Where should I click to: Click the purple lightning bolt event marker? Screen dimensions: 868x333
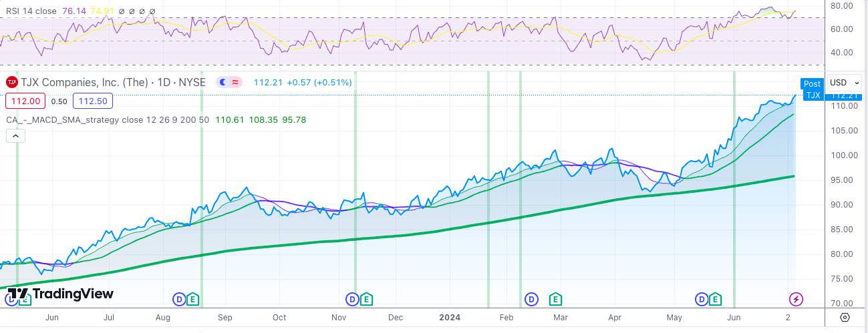coord(797,299)
